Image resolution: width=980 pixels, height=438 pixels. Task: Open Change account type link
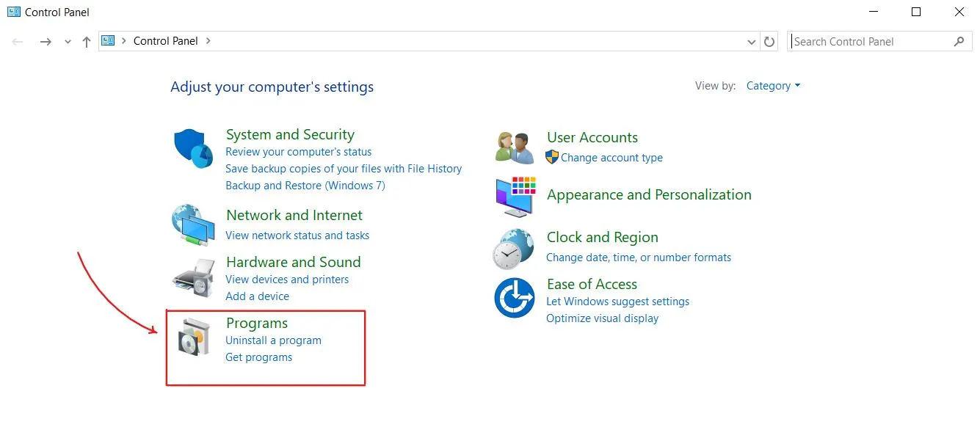pyautogui.click(x=611, y=158)
